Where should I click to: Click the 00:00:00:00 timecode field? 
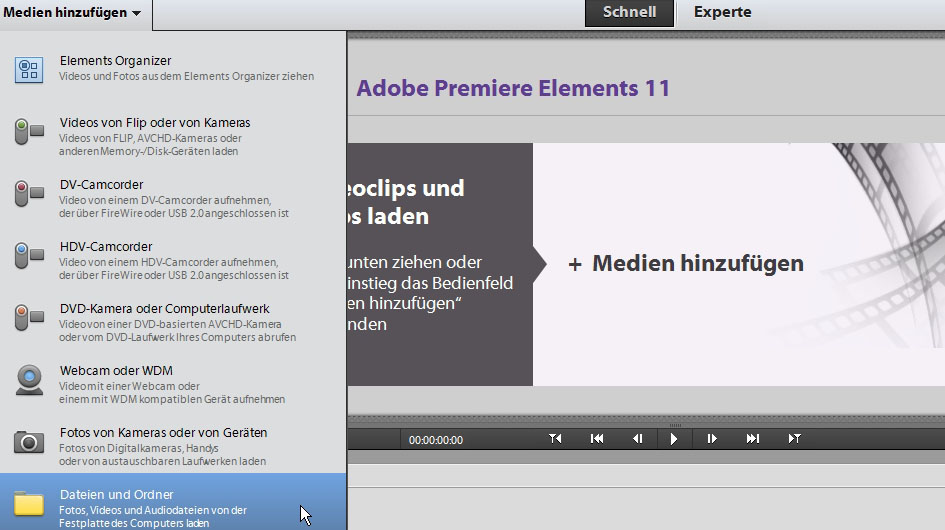[436, 440]
